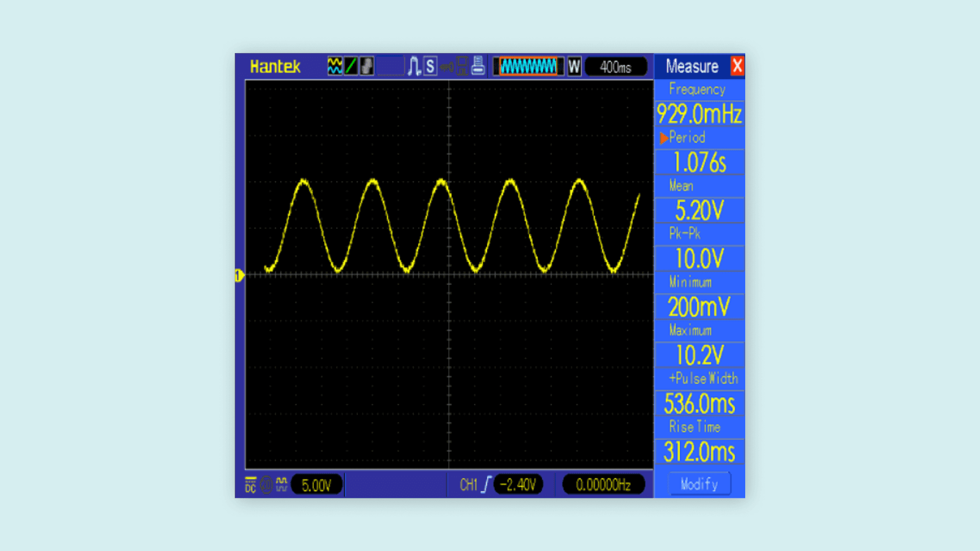Image resolution: width=980 pixels, height=551 pixels.
Task: Click the W window mode icon
Action: [574, 66]
